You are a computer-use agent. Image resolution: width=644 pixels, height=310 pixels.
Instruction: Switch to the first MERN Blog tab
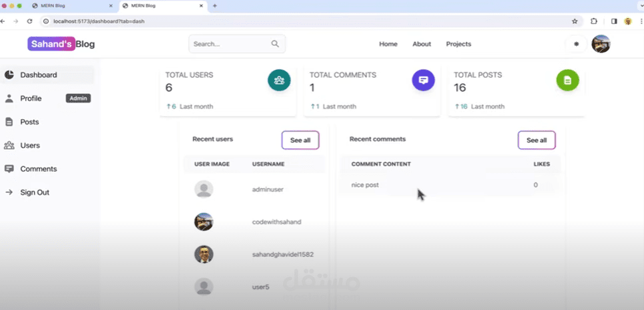[x=71, y=6]
